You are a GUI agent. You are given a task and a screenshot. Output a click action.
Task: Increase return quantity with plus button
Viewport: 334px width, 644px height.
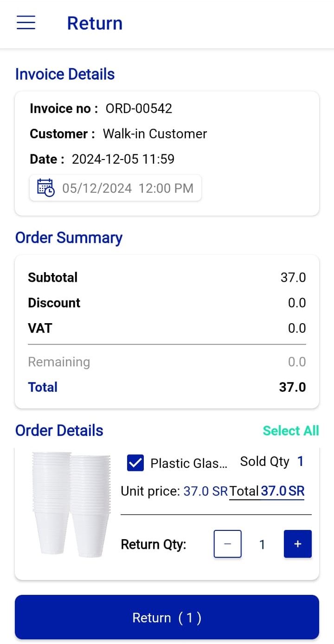click(x=297, y=544)
